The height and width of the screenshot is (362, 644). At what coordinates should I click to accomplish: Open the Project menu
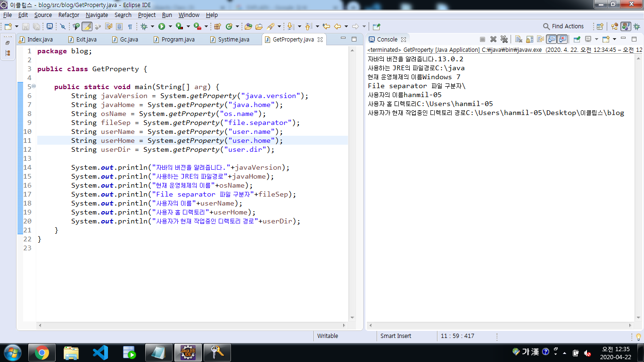147,15
